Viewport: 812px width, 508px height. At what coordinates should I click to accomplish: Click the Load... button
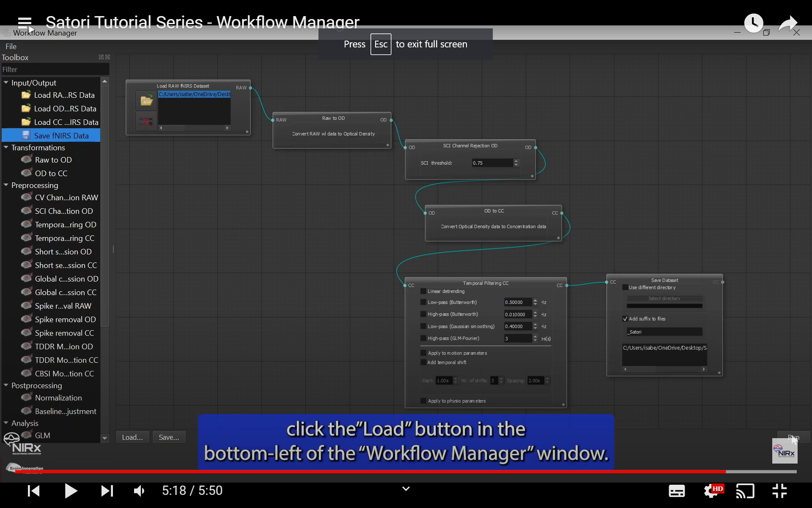tap(132, 437)
